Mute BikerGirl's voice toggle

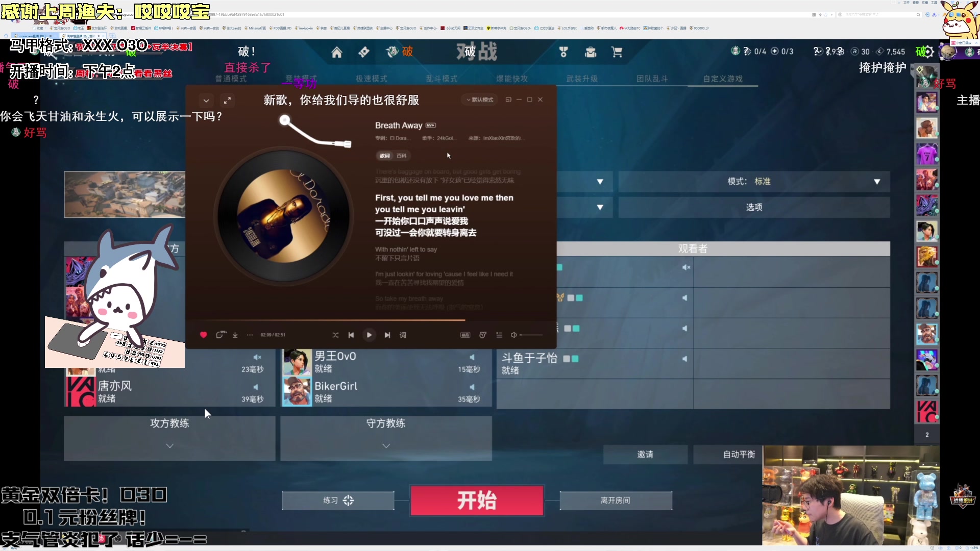(x=473, y=387)
